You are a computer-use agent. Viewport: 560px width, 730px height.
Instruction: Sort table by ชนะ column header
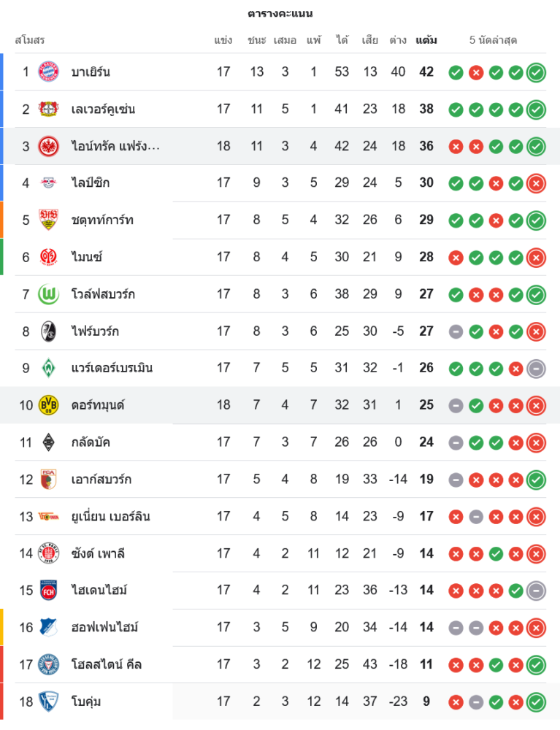[256, 40]
